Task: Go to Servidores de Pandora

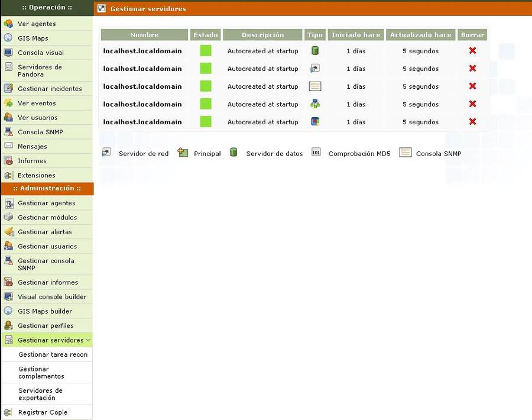Action: (40, 70)
